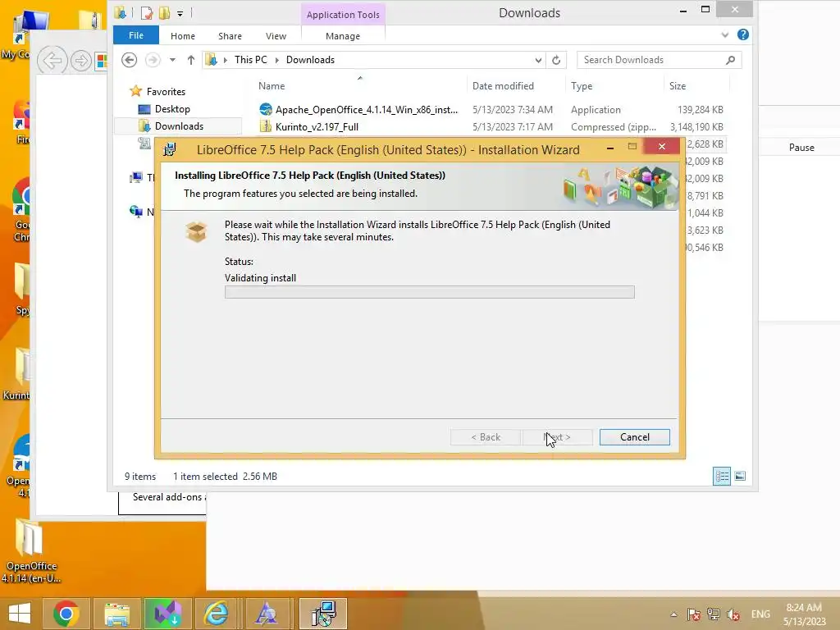Screen dimensions: 840x630
Task: Go up one folder level with Up arrow
Action: (190, 60)
